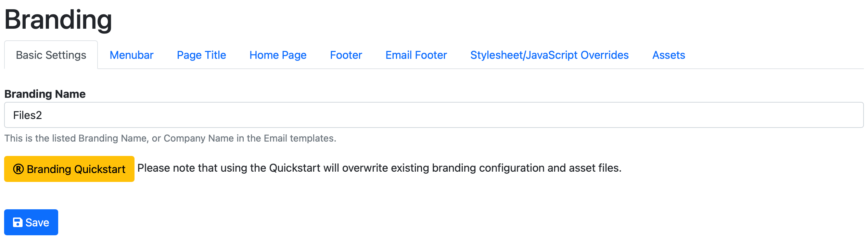Click the floppy disk icon on Save
The width and height of the screenshot is (868, 251).
[17, 223]
